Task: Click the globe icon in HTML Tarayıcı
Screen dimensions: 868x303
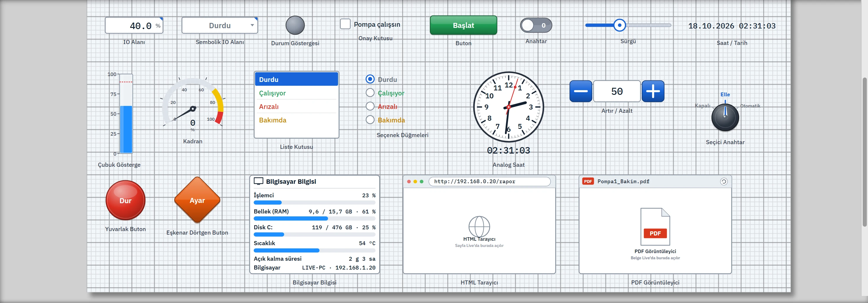Action: 479,226
